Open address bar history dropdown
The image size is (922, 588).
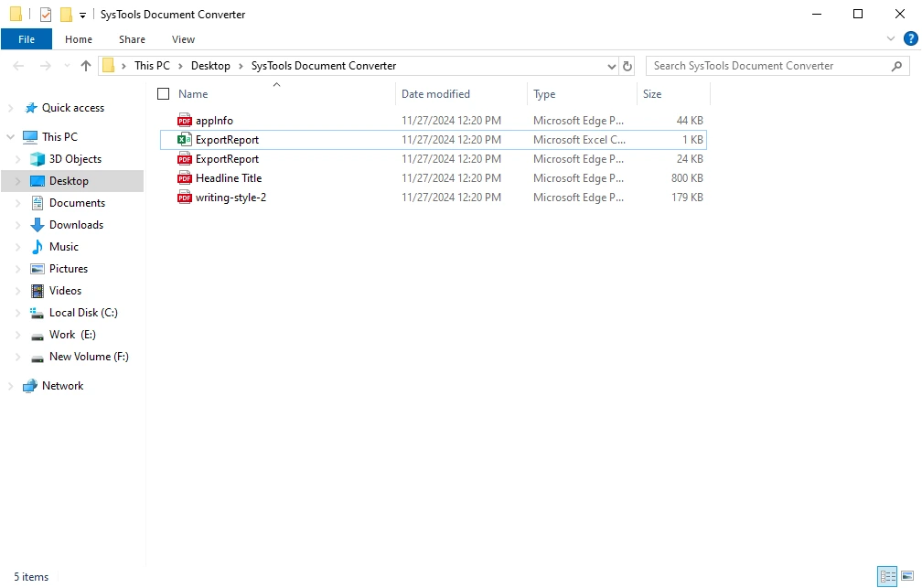[612, 66]
